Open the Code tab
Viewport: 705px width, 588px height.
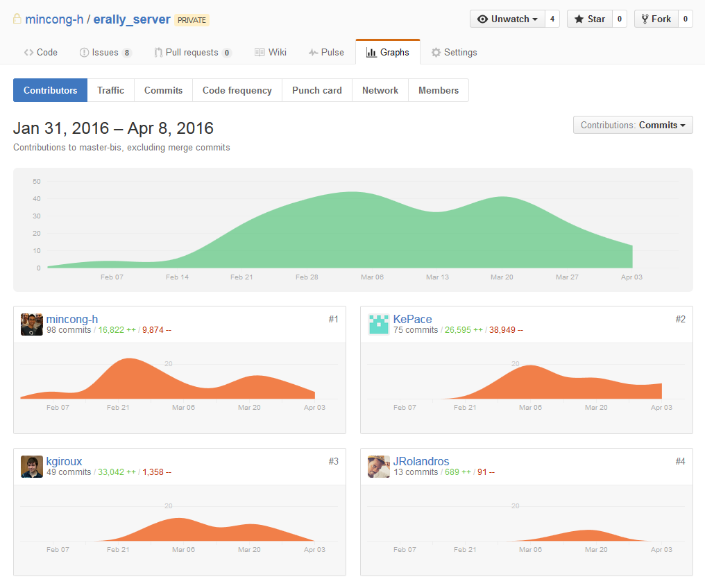(41, 53)
